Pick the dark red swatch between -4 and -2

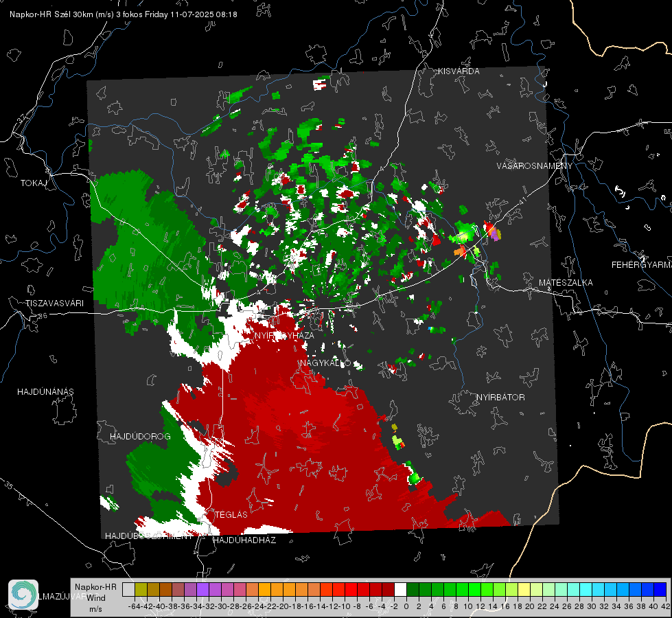coord(388,590)
